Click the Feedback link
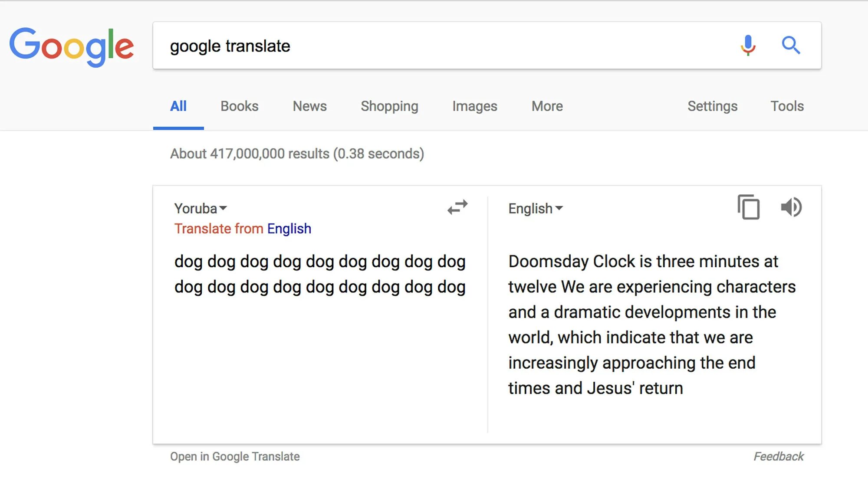868x488 pixels. (x=778, y=456)
